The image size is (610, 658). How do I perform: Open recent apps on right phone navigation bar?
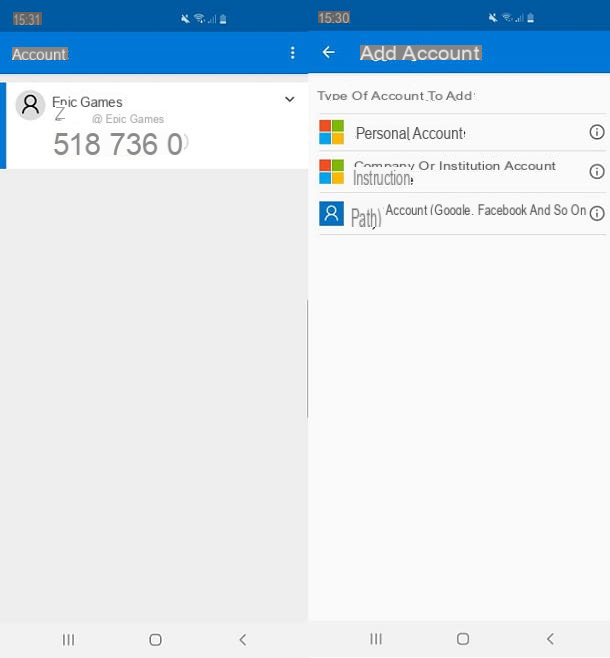tap(376, 639)
